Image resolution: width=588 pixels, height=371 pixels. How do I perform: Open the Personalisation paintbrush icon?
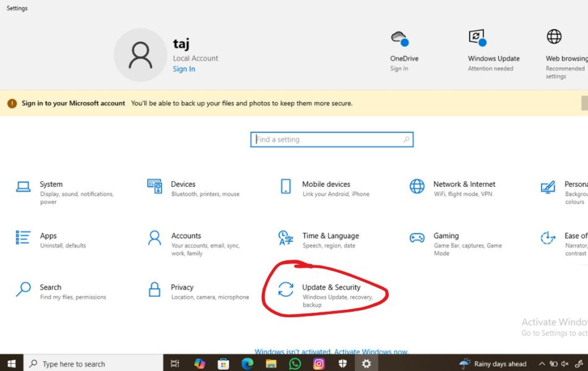pyautogui.click(x=548, y=187)
